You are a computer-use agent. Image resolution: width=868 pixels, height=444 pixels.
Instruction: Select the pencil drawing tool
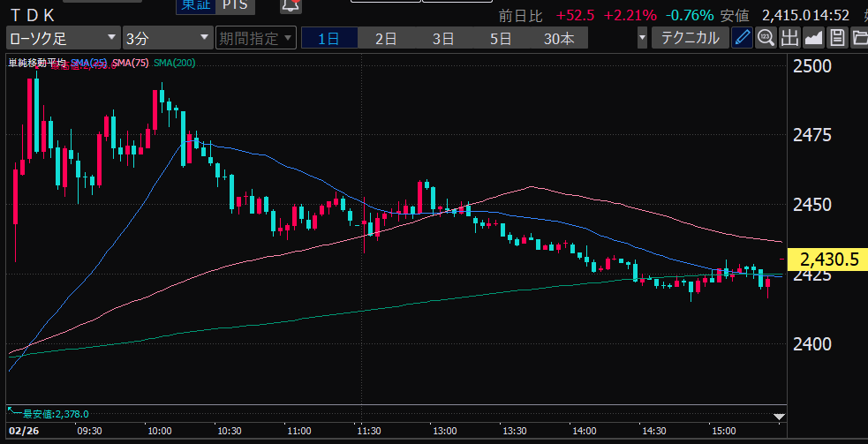point(743,38)
